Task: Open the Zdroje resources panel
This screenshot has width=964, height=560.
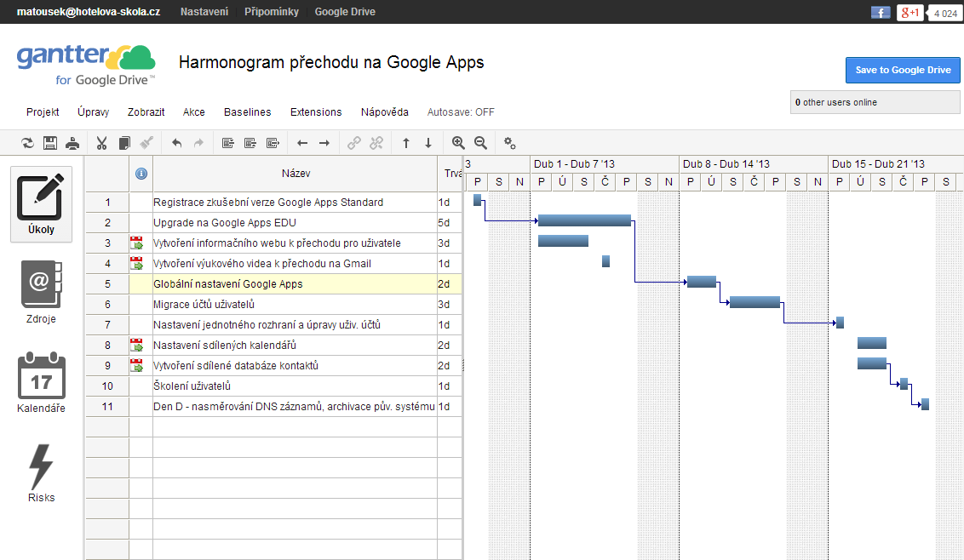Action: (x=41, y=293)
